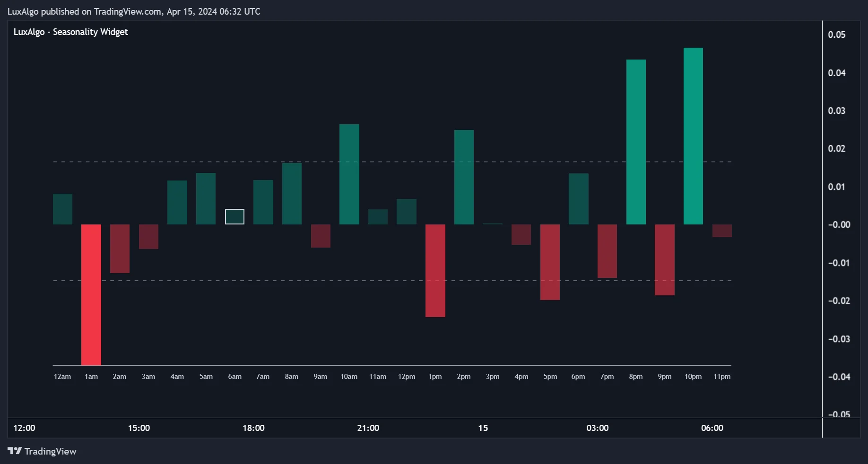The height and width of the screenshot is (464, 868).
Task: Select the outlined 6am bar
Action: pos(234,216)
